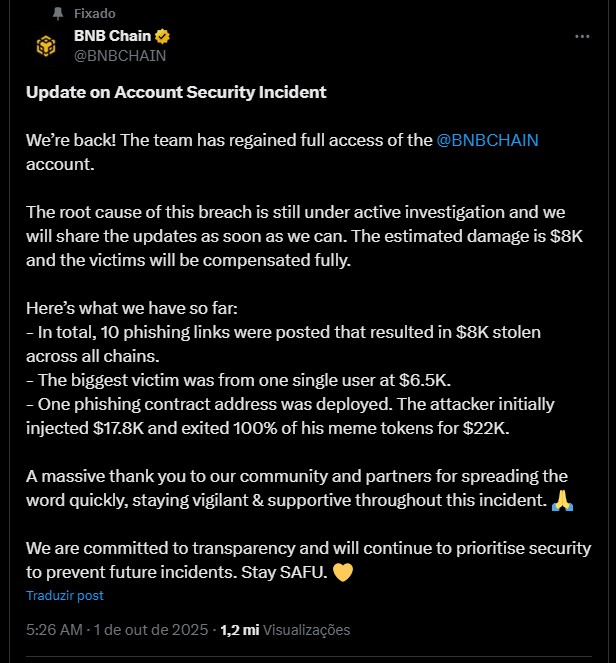
Task: Open the 5:26 AM post timestamp
Action: click(x=56, y=630)
